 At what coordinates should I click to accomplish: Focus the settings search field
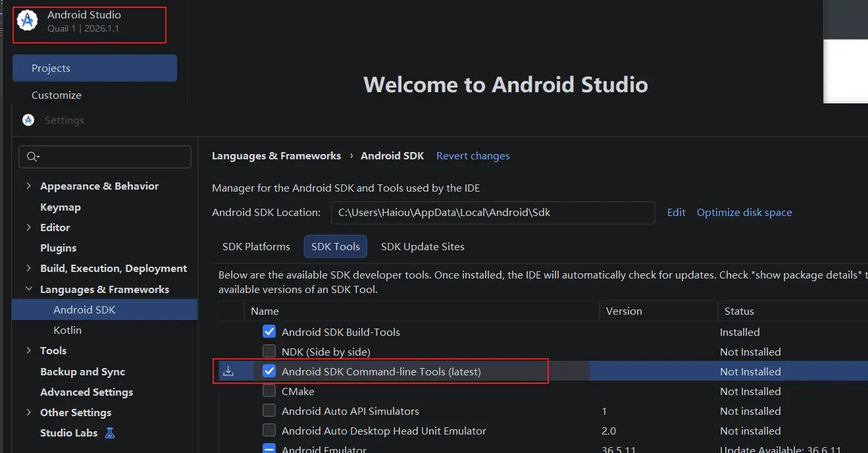105,157
